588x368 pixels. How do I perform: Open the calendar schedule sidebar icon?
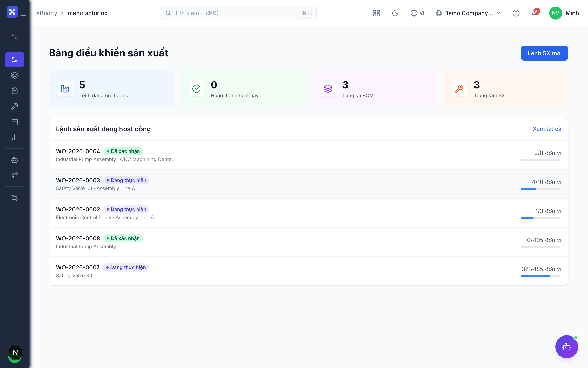[x=14, y=122]
